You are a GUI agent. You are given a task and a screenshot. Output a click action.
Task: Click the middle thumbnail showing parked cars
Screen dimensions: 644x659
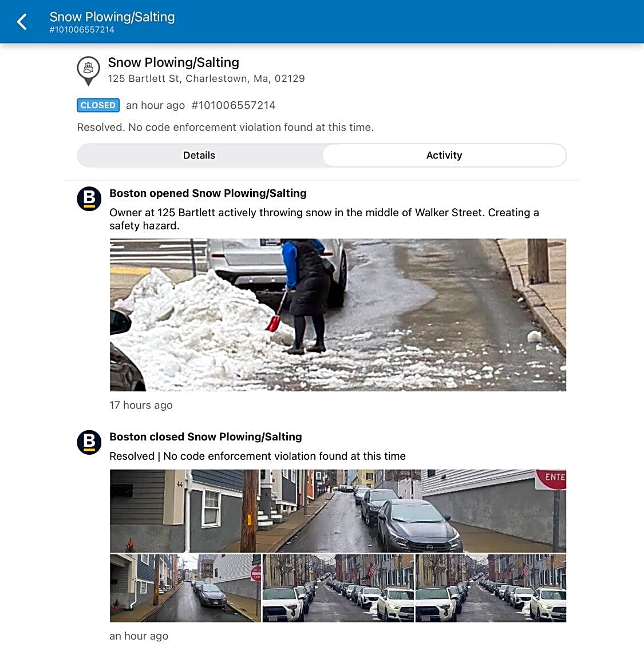[x=338, y=588]
